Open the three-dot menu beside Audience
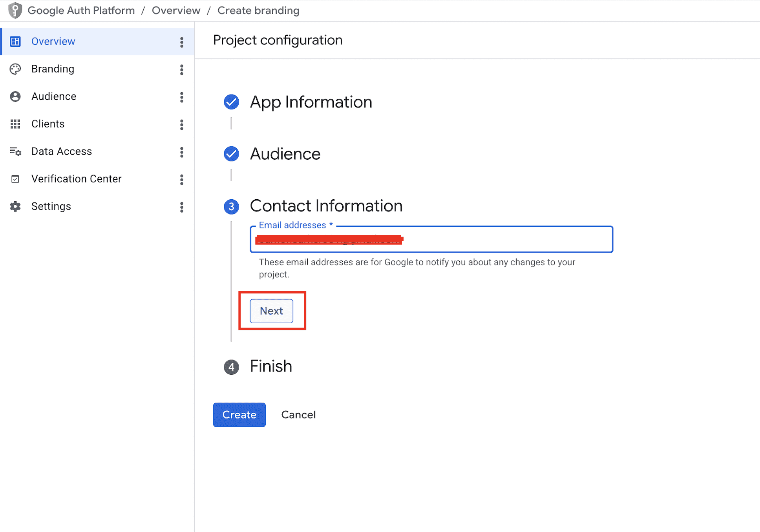 click(x=181, y=97)
